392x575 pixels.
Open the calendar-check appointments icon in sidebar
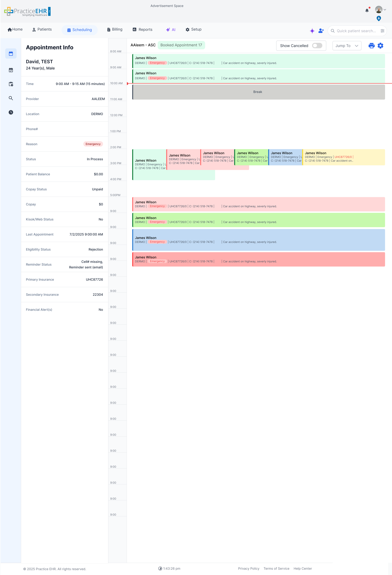click(11, 70)
